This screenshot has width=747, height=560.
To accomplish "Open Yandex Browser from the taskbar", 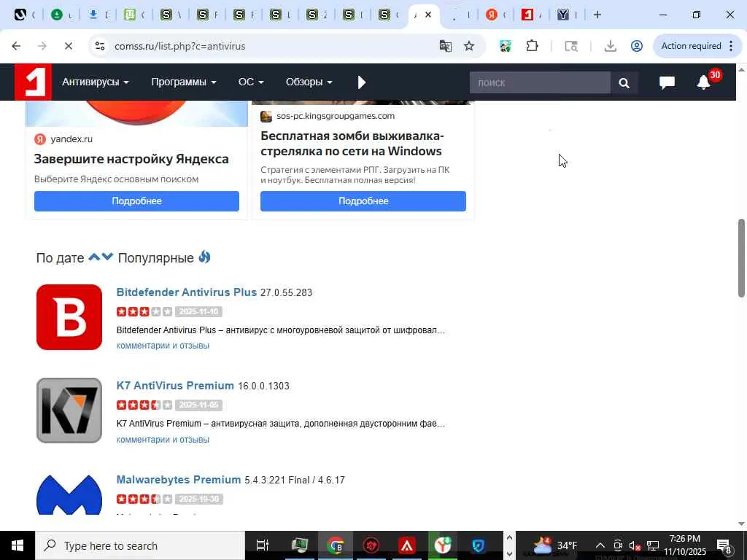I will click(443, 545).
